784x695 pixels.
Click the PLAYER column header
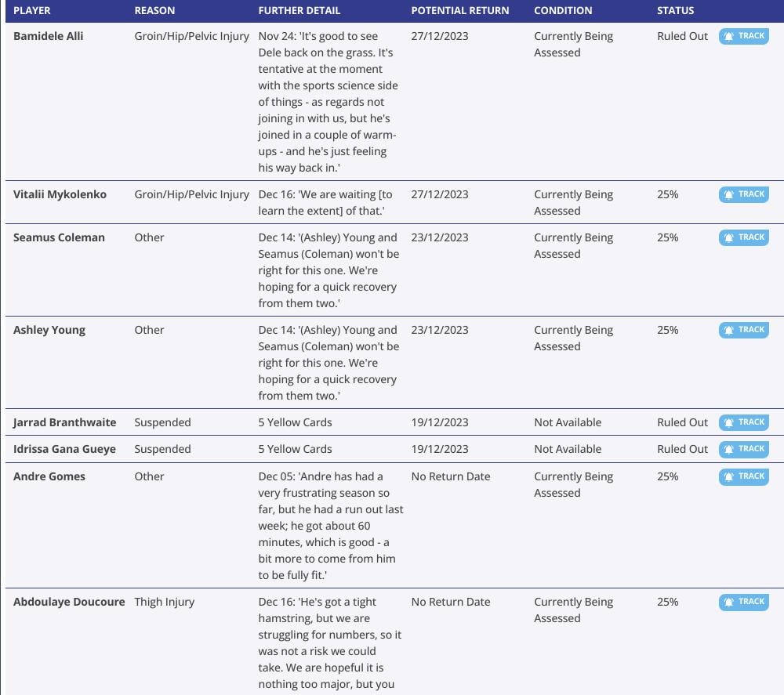[x=32, y=10]
